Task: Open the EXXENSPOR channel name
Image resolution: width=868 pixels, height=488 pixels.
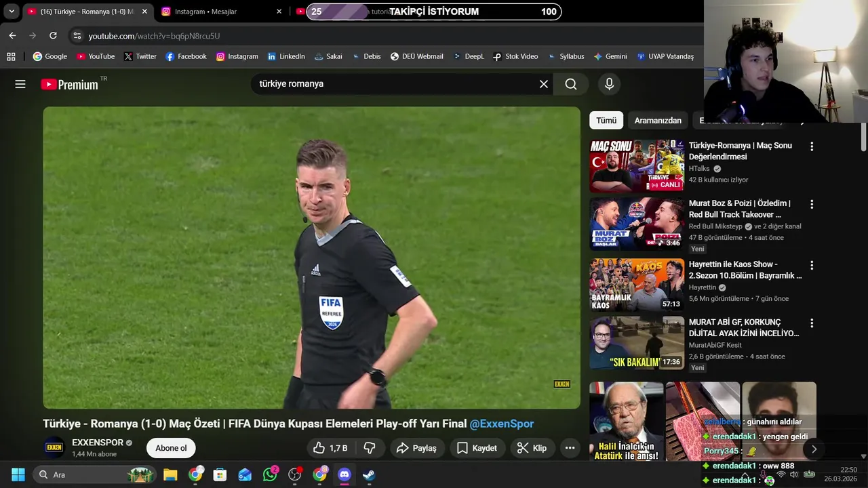Action: pyautogui.click(x=98, y=443)
